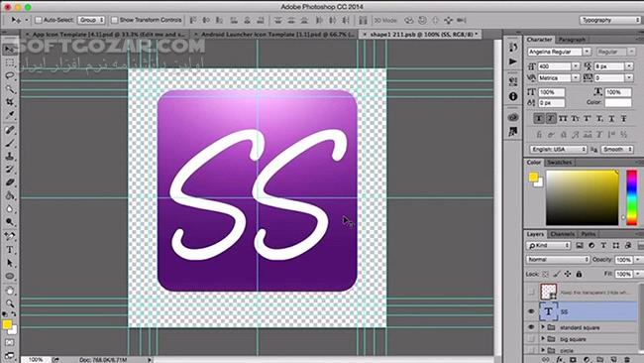Select the Hand tool
This screenshot has height=363, width=644.
pyautogui.click(x=10, y=291)
